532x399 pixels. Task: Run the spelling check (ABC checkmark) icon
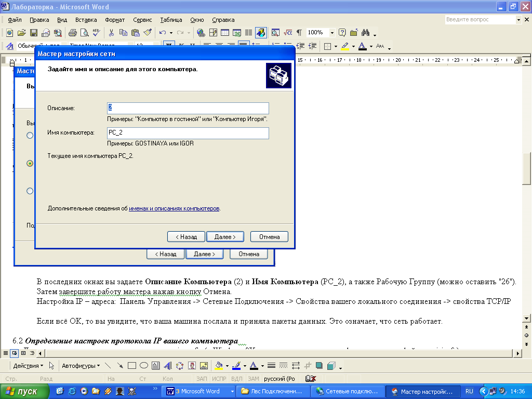tap(96, 33)
